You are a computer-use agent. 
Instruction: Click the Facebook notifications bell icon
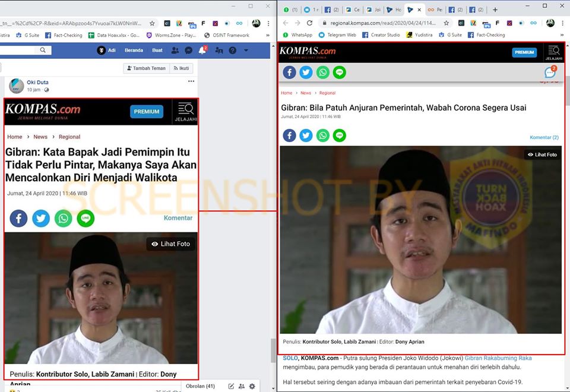click(202, 50)
